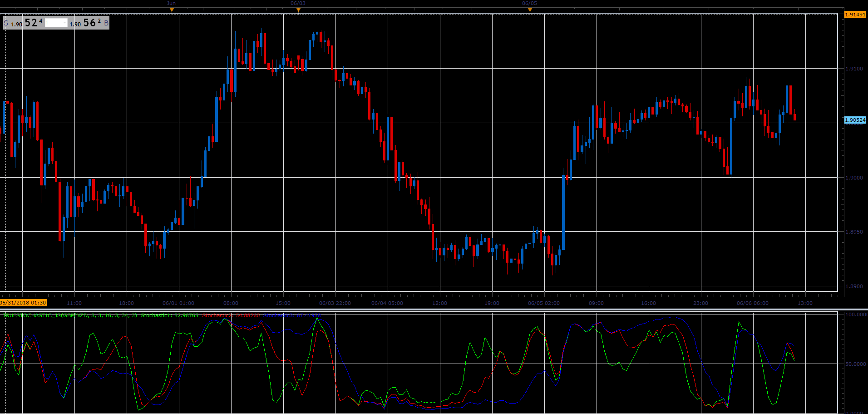Click the B buy button

point(106,23)
